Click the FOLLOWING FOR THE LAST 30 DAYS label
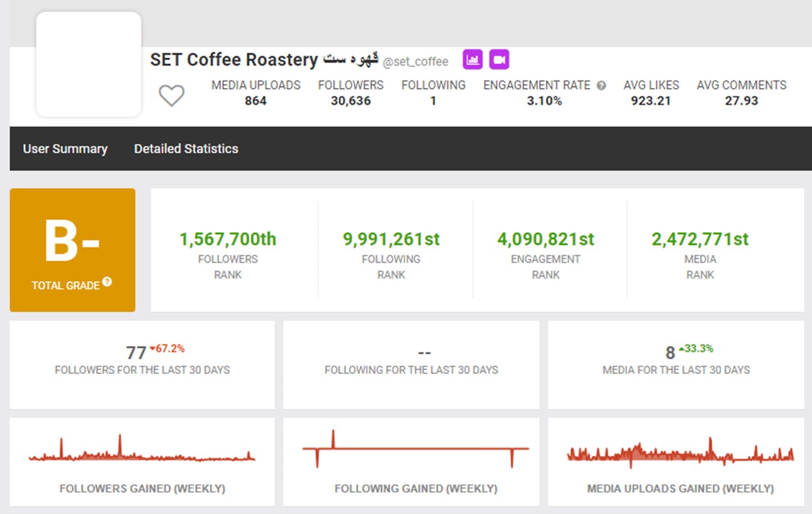Viewport: 812px width, 514px height. click(412, 370)
